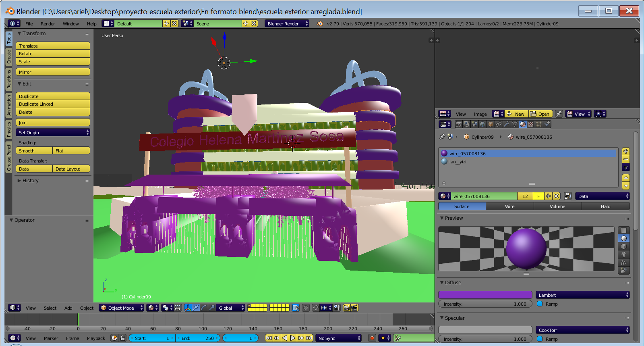Click the purple diffuse color swatch
This screenshot has width=644, height=346.
pyautogui.click(x=485, y=295)
